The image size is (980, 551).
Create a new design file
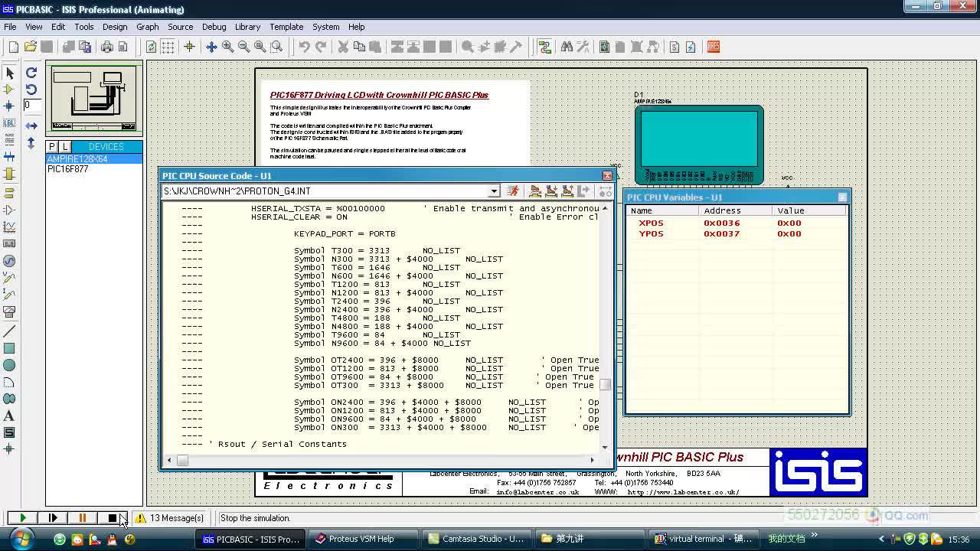14,47
